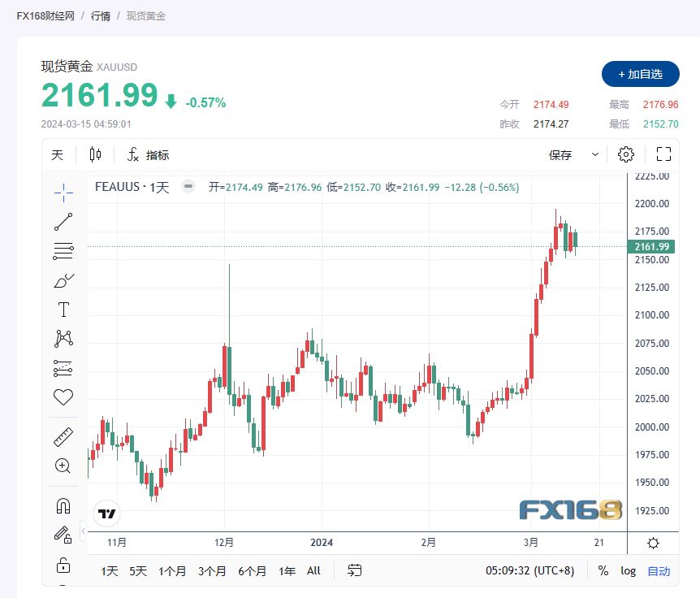
Task: Select the crosshair cursor tool
Action: [63, 193]
